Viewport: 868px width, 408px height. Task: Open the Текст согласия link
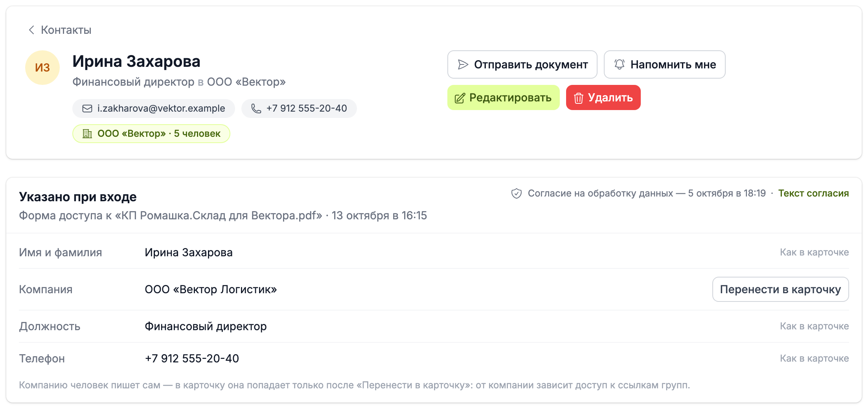813,193
